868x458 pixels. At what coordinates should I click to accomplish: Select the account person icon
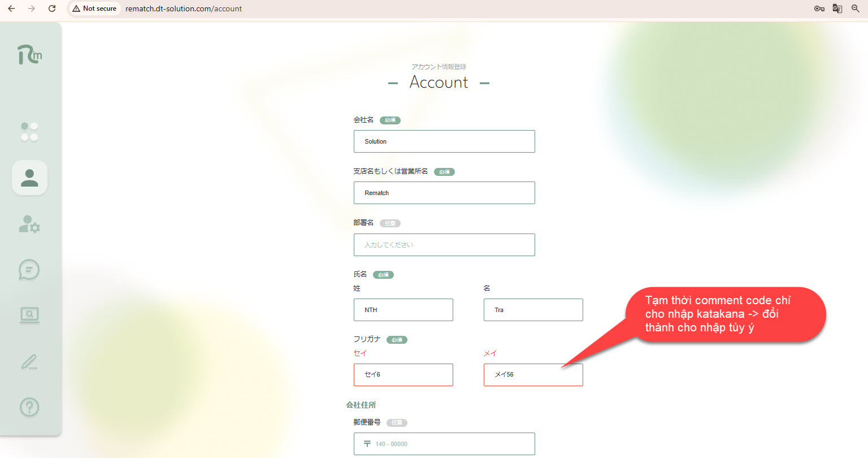click(29, 178)
